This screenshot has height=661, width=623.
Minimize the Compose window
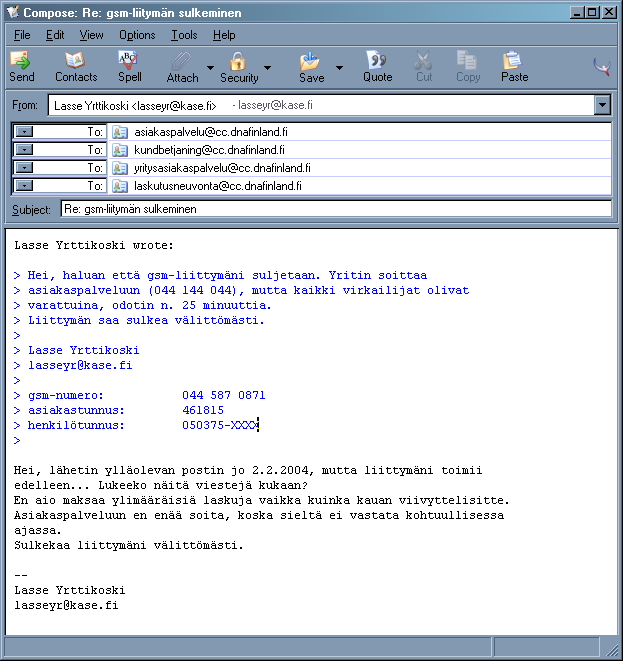click(x=577, y=12)
